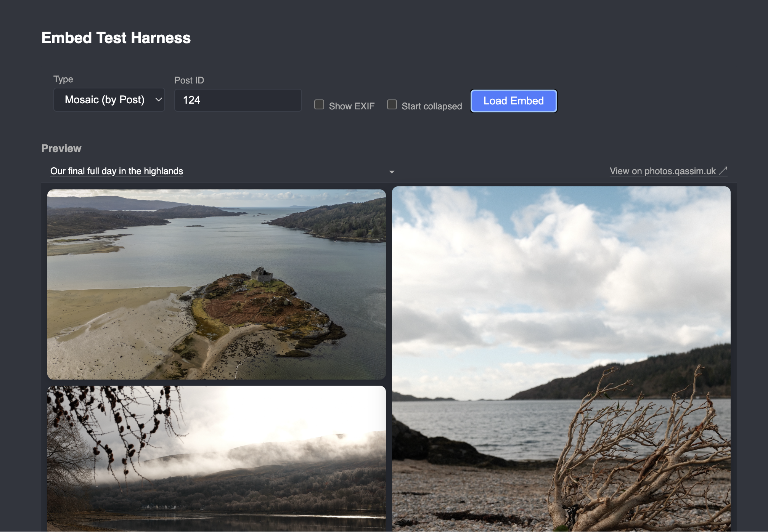Click the 'Show EXIF' label text
Viewport: 768px width, 532px height.
(352, 106)
